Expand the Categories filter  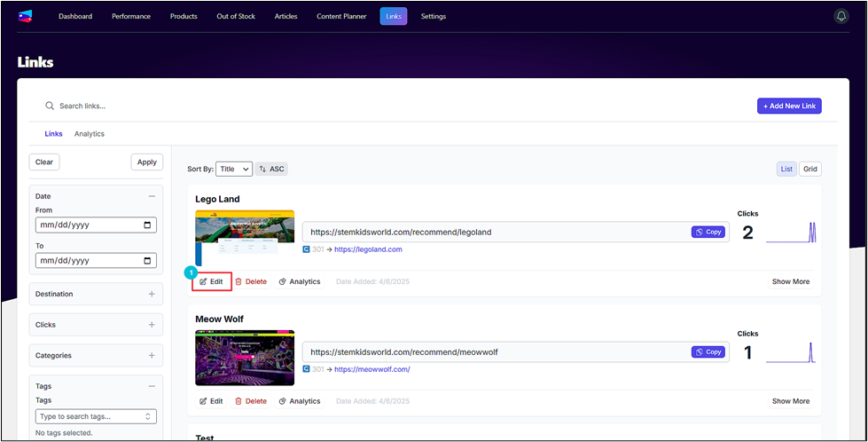tap(152, 356)
